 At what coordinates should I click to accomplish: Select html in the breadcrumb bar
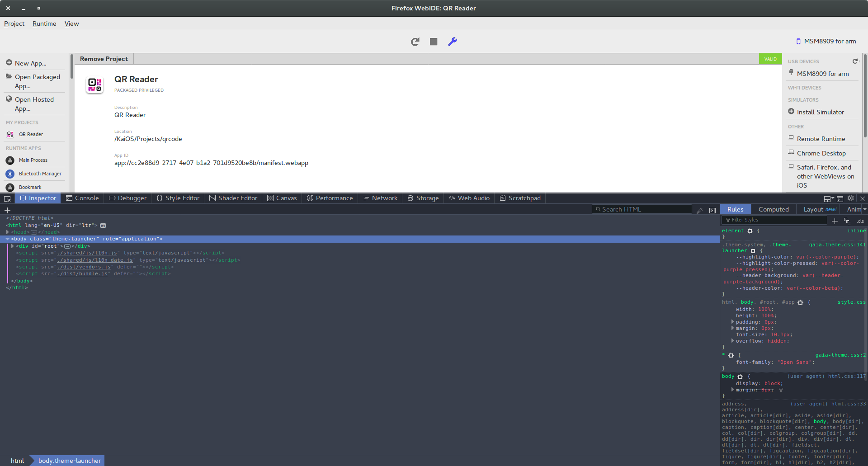click(x=17, y=461)
